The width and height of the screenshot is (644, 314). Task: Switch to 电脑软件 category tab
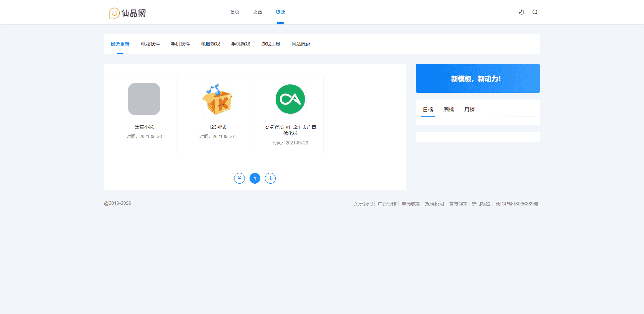point(150,44)
